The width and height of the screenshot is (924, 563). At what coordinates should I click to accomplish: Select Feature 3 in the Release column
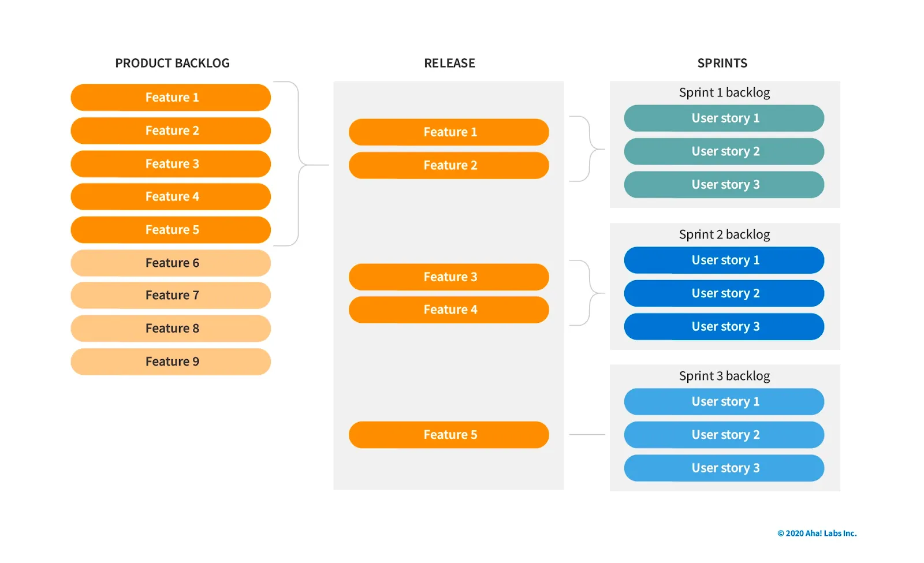coord(449,277)
